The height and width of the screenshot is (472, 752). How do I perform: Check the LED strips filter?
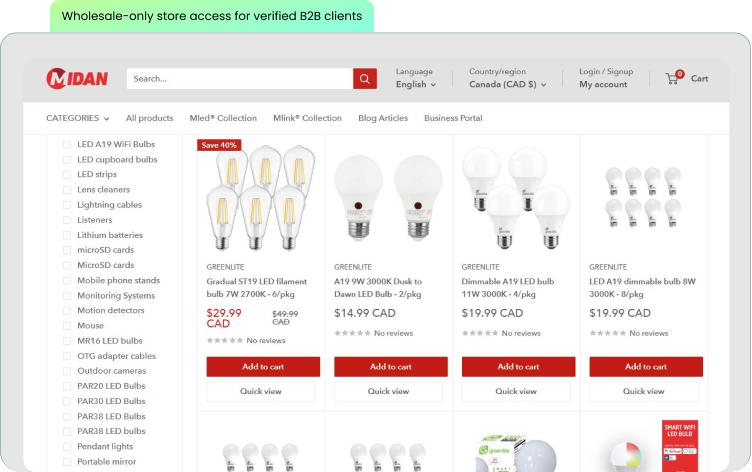67,175
